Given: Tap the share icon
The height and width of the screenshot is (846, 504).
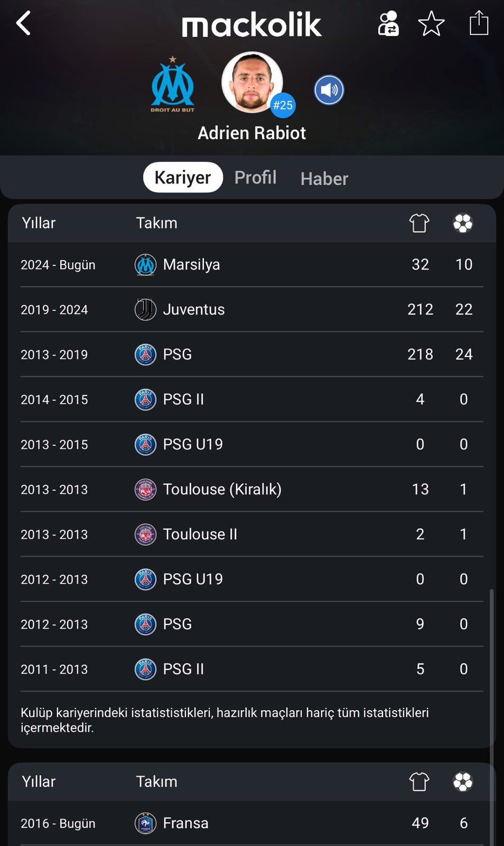Looking at the screenshot, I should (479, 23).
